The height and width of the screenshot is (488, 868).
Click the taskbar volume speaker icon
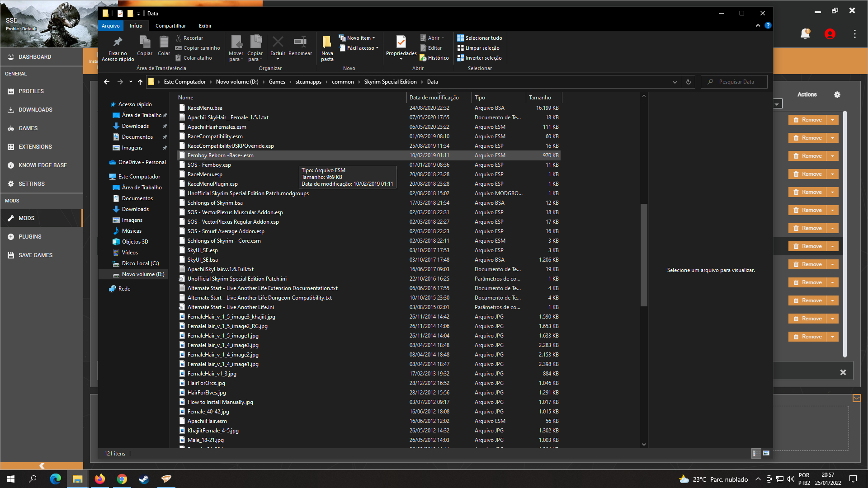coord(790,479)
